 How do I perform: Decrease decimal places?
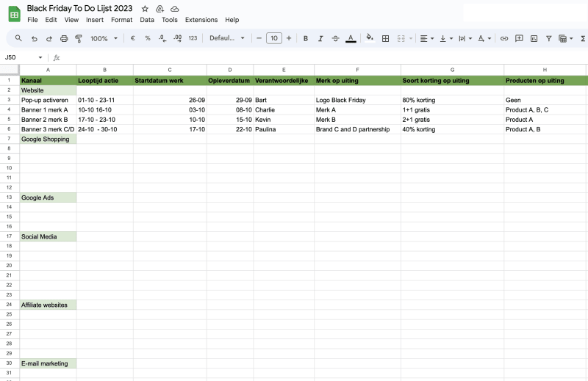pyautogui.click(x=162, y=38)
